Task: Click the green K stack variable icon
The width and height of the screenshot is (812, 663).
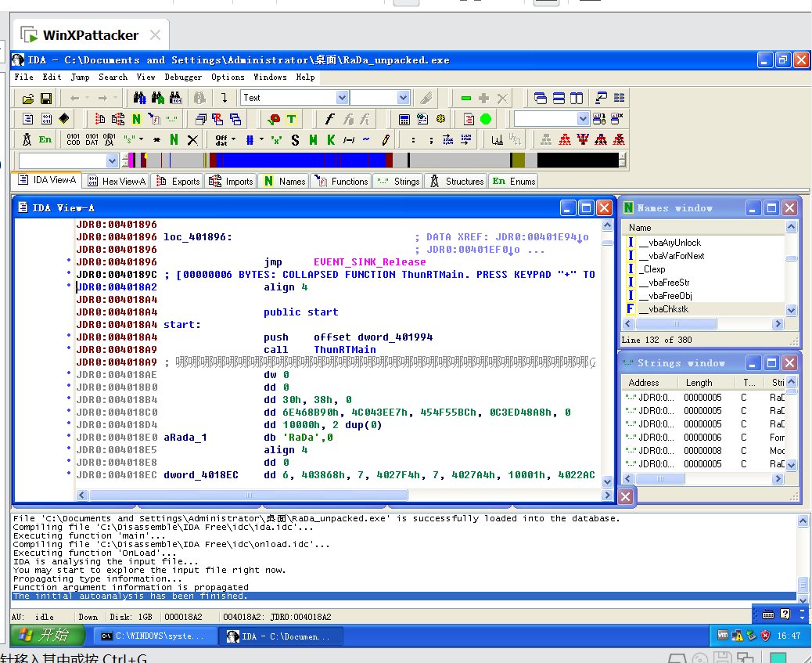Action: [x=331, y=139]
